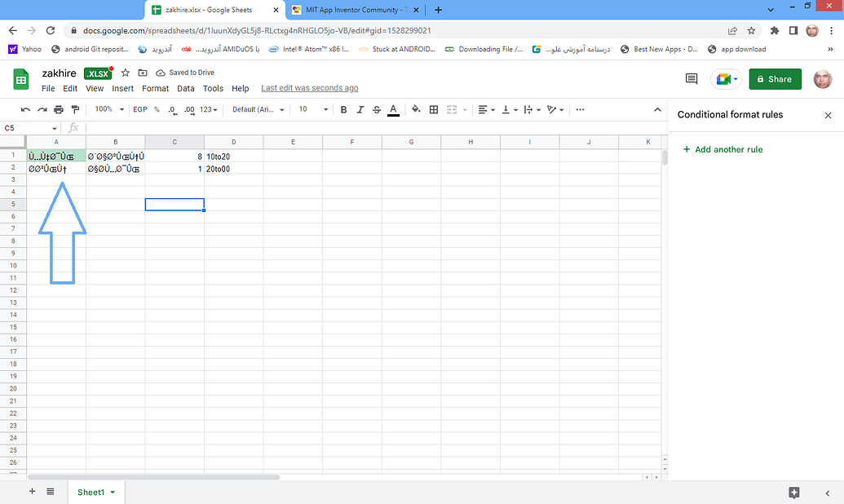Toggle italic formatting

pos(360,109)
